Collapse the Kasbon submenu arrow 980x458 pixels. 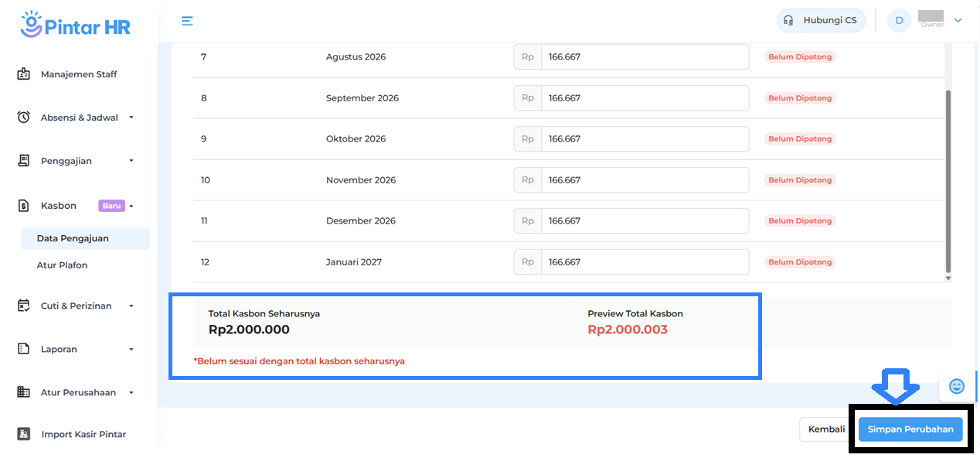pyautogui.click(x=131, y=206)
